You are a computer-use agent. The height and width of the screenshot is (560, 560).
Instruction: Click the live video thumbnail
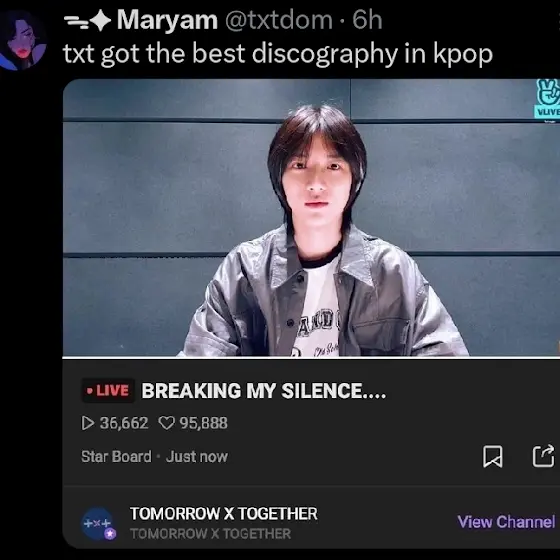tap(311, 218)
